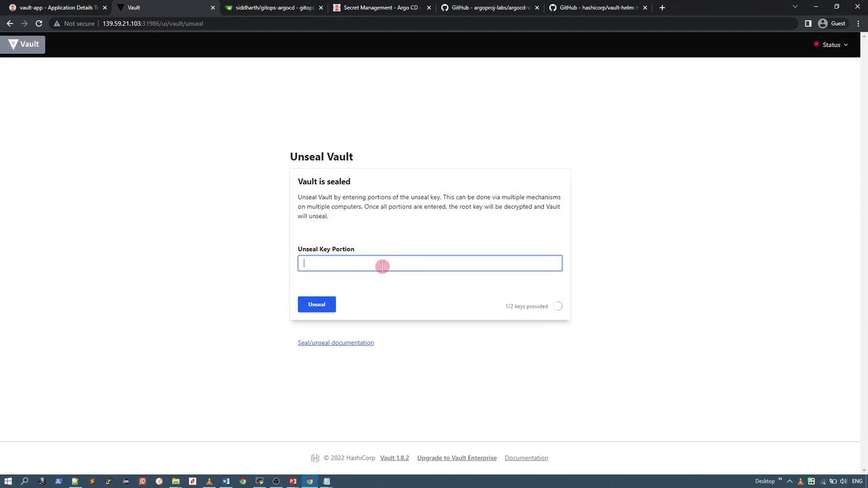The width and height of the screenshot is (868, 488).
Task: Go back to previous page
Action: point(9,24)
